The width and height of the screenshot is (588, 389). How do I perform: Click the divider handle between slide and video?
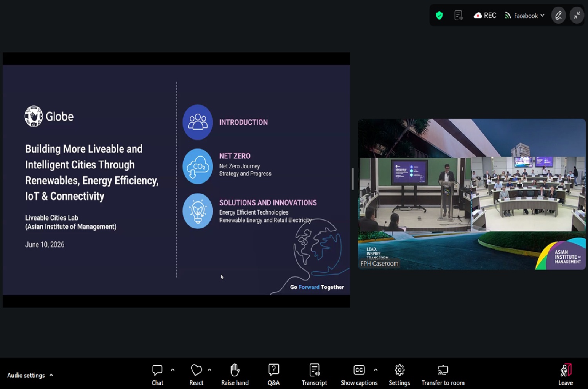coord(353,179)
